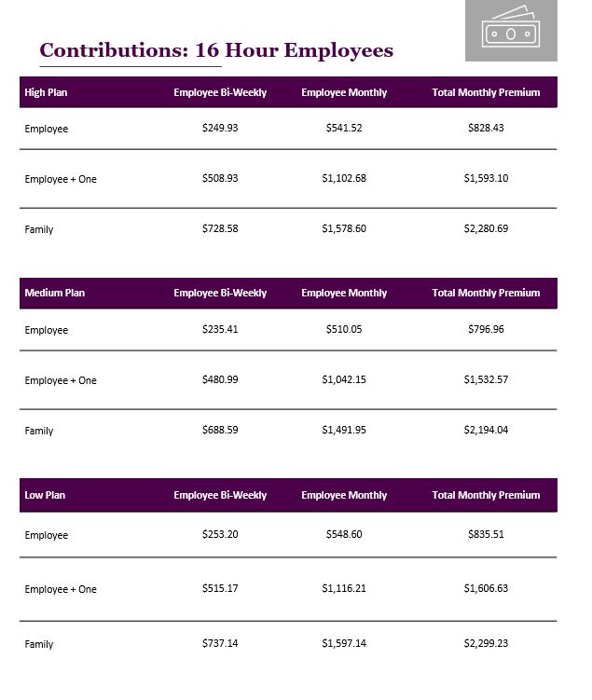592x700 pixels.
Task: Click Total Monthly Premium header in High Plan table
Action: coord(486,92)
